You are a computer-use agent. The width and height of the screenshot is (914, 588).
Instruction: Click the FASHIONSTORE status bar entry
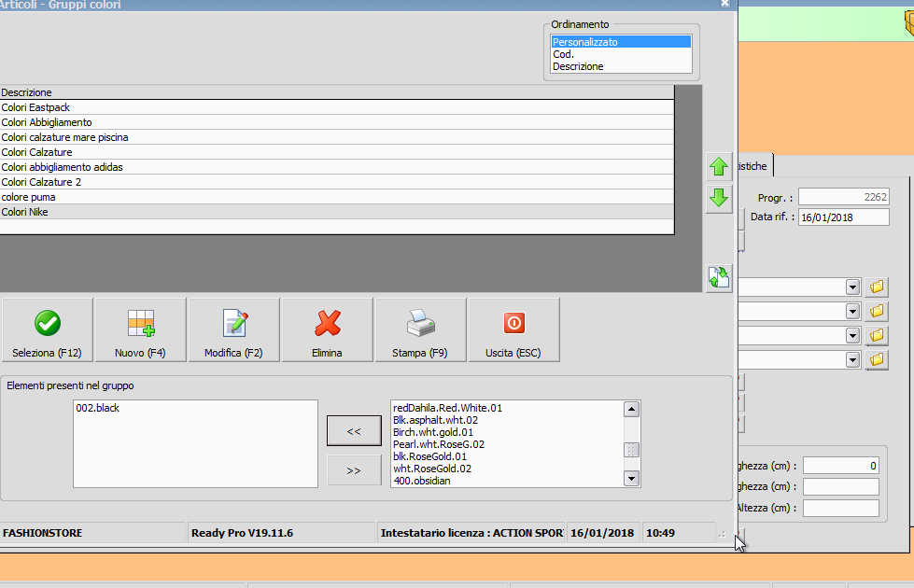92,533
